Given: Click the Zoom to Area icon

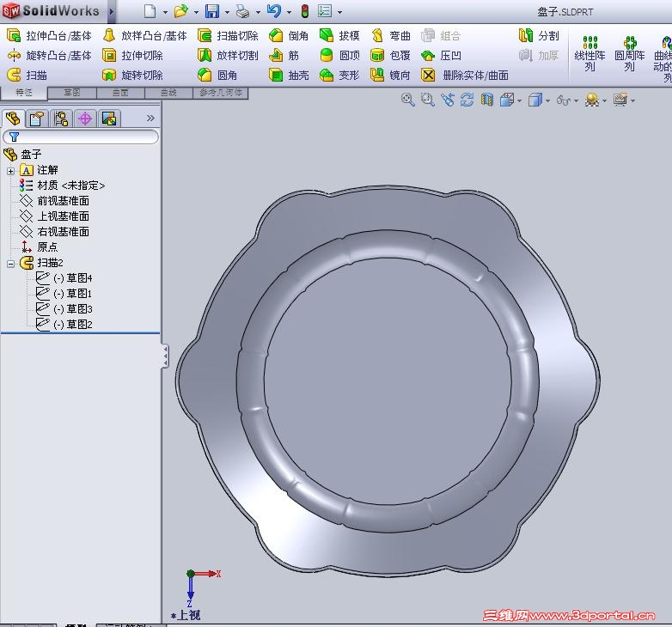Looking at the screenshot, I should click(427, 100).
